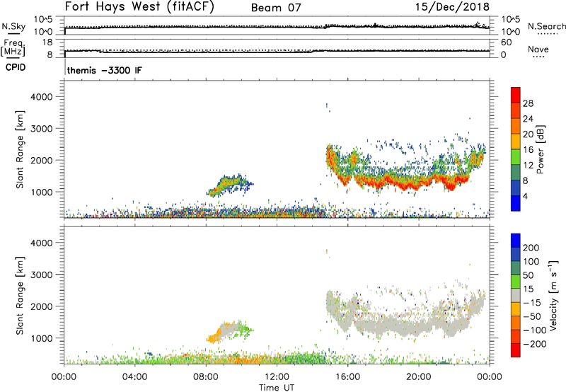Image resolution: width=566 pixels, height=392 pixels.
Task: Select the '24' tick on the power colorbar
Action: point(528,119)
